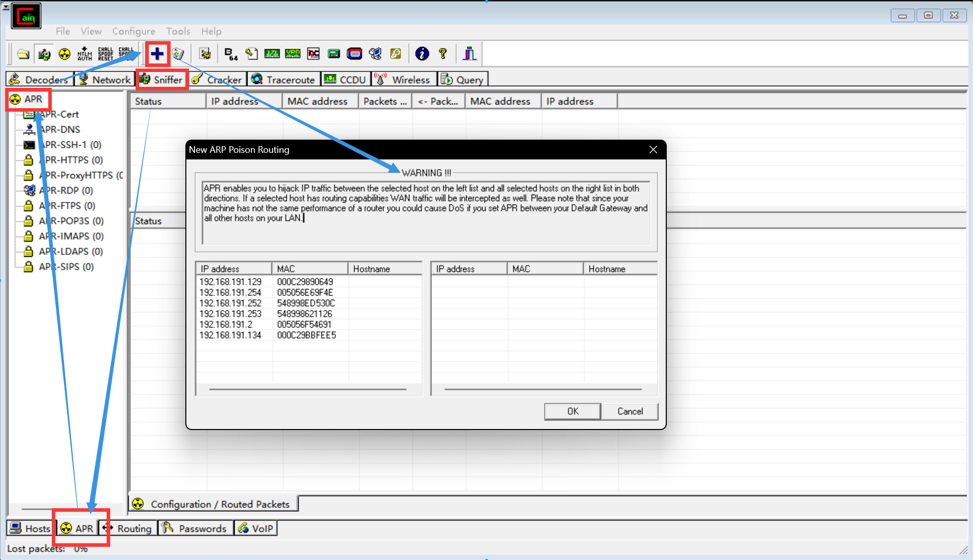The width and height of the screenshot is (973, 560).
Task: Open the VNC password decoder icon
Action: (313, 54)
